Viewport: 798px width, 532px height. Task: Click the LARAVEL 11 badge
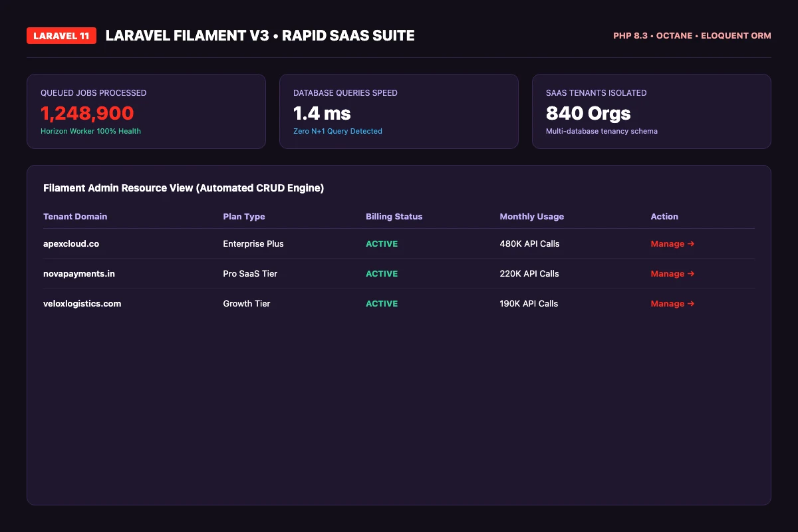[61, 36]
